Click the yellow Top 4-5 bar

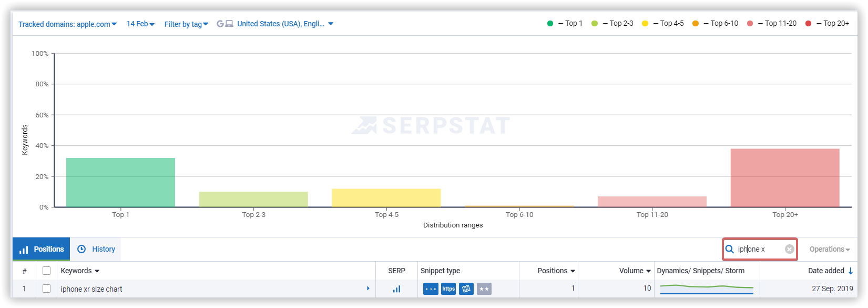point(386,197)
